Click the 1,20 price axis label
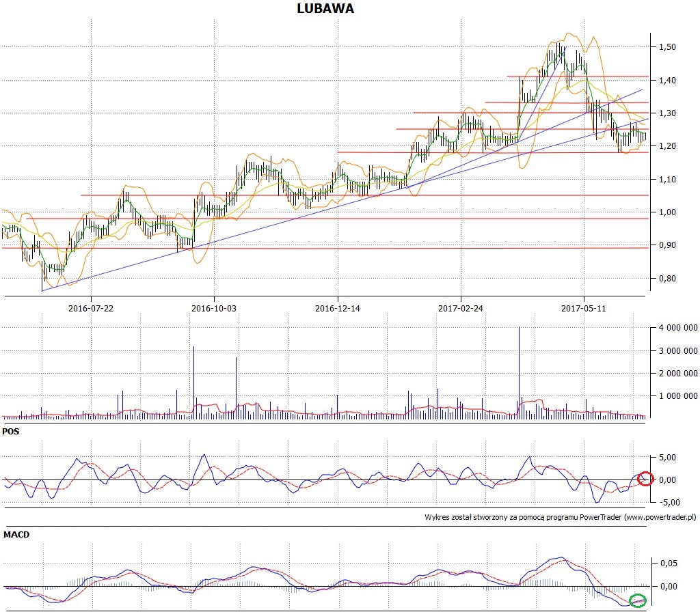700x612 pixels. point(667,146)
